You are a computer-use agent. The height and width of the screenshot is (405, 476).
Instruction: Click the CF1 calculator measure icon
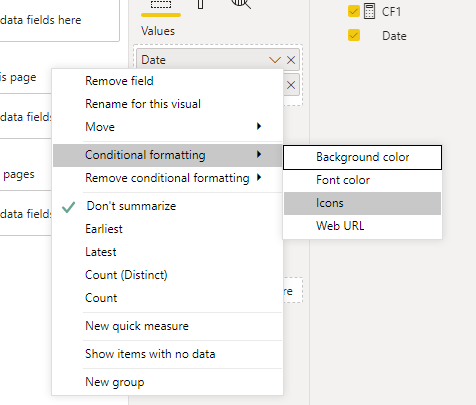coord(369,11)
